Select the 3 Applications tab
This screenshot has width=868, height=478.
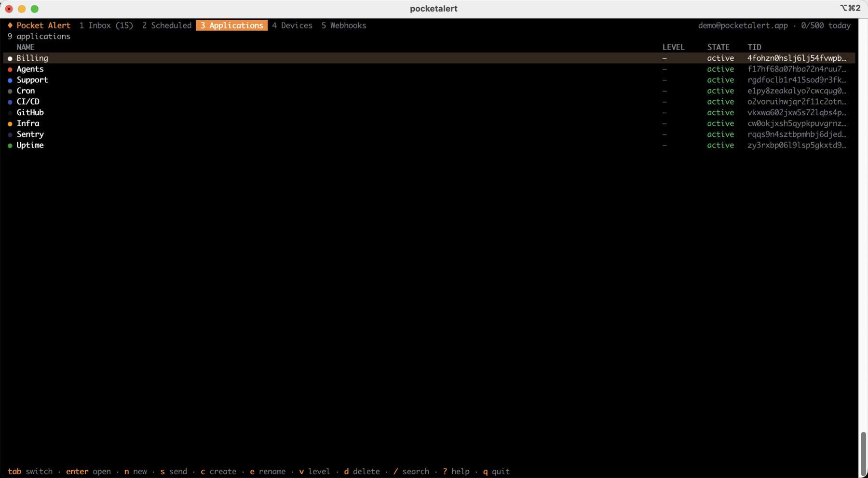coord(232,26)
